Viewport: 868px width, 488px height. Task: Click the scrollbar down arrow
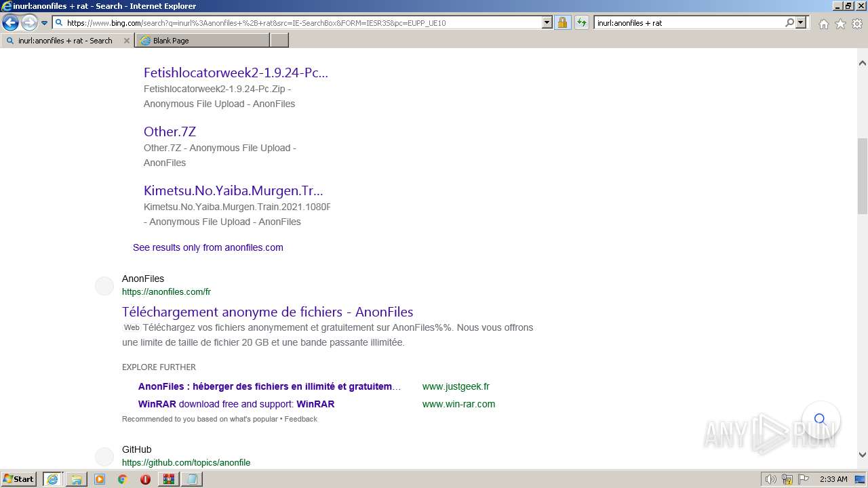tap(863, 455)
